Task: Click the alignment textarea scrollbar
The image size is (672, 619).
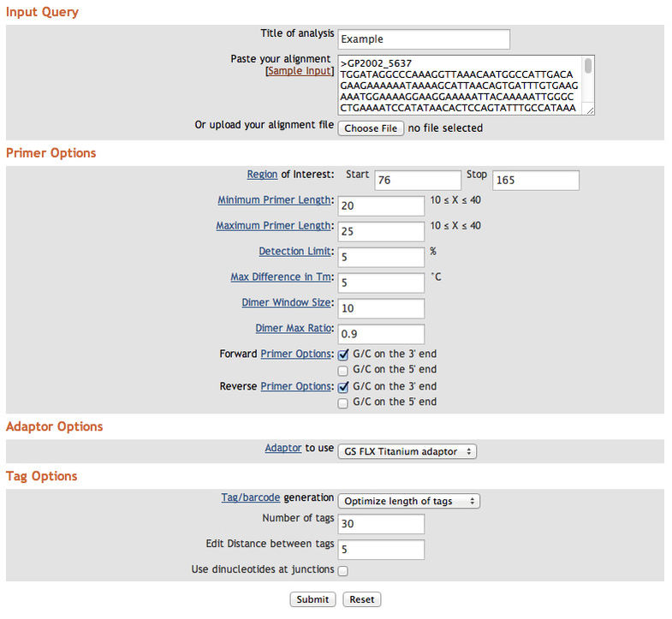Action: tap(588, 85)
